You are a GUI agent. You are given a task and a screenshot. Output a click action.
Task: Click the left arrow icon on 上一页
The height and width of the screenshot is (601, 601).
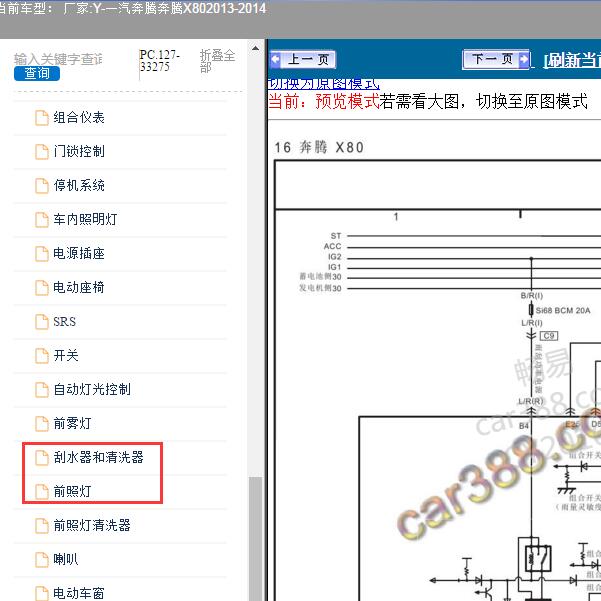tap(276, 59)
